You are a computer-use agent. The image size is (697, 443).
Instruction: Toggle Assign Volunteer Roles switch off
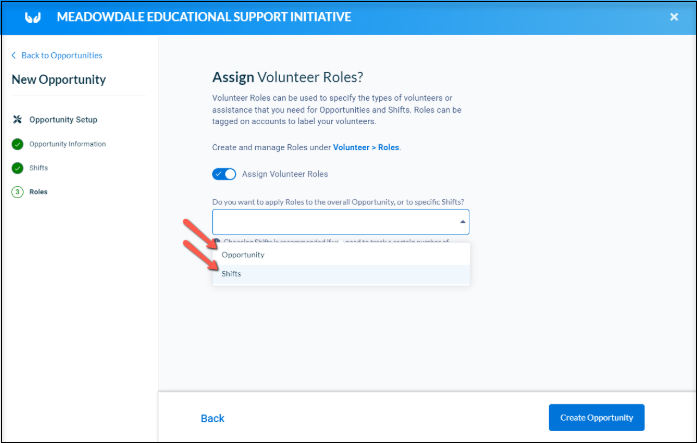click(224, 174)
